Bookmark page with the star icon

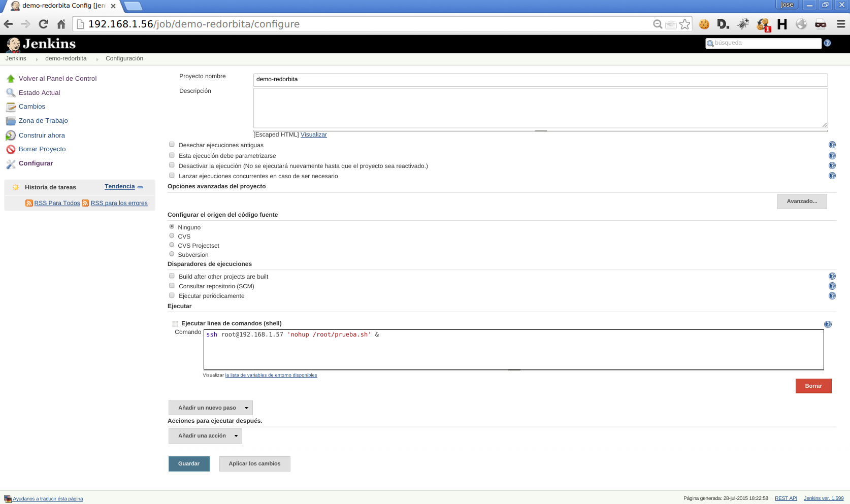(x=684, y=24)
